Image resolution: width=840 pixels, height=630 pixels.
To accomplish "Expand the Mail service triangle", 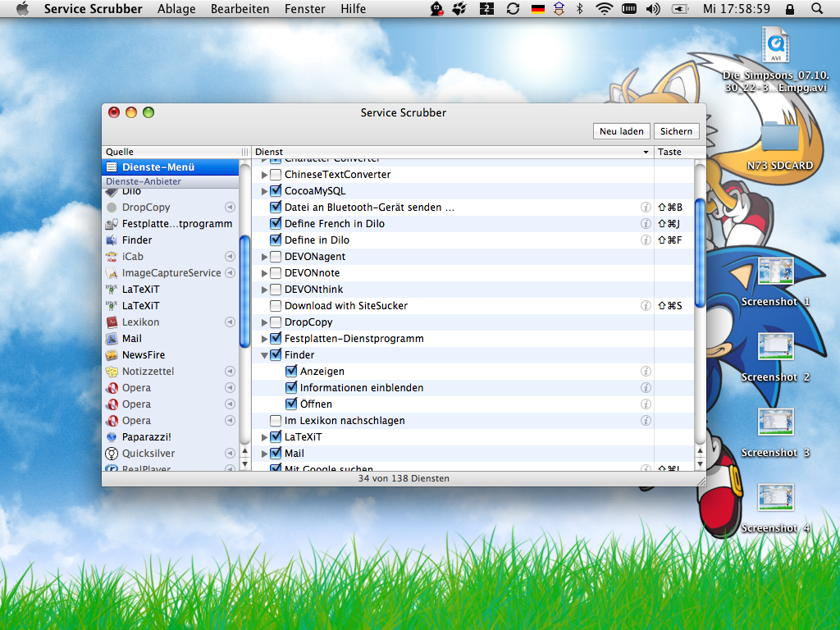I will click(x=264, y=454).
